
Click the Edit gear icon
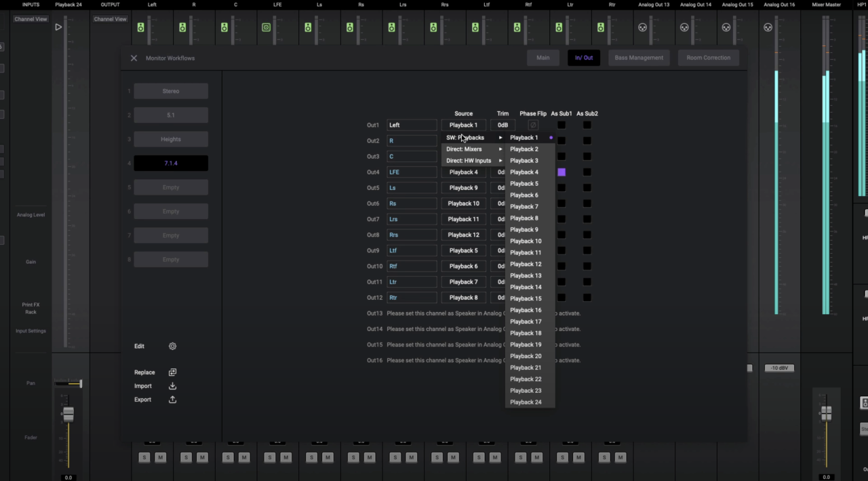coord(172,346)
